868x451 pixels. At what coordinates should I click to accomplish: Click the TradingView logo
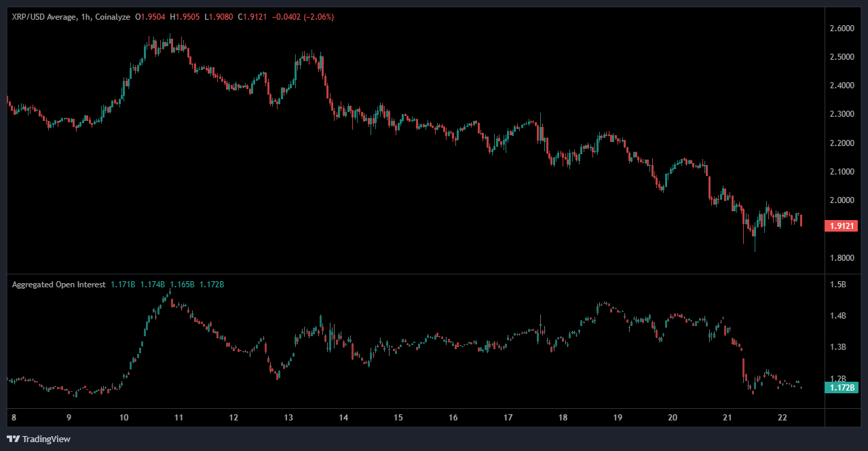tap(39, 439)
